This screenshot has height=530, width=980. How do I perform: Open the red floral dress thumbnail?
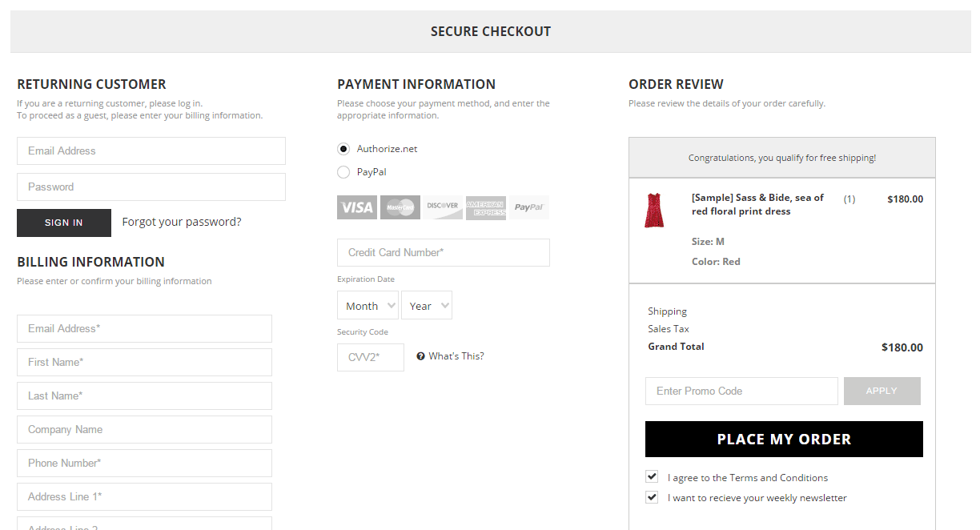tap(654, 211)
